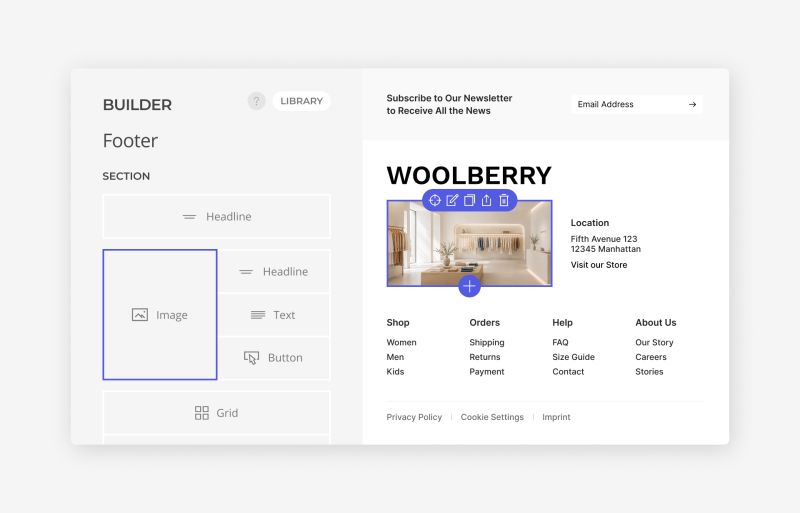Open the Returns link

pyautogui.click(x=485, y=357)
